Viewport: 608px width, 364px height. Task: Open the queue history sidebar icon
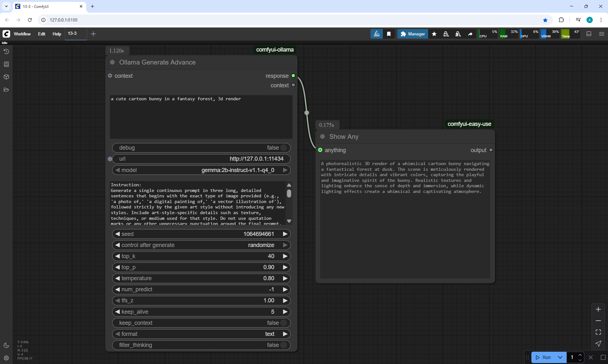(x=6, y=52)
